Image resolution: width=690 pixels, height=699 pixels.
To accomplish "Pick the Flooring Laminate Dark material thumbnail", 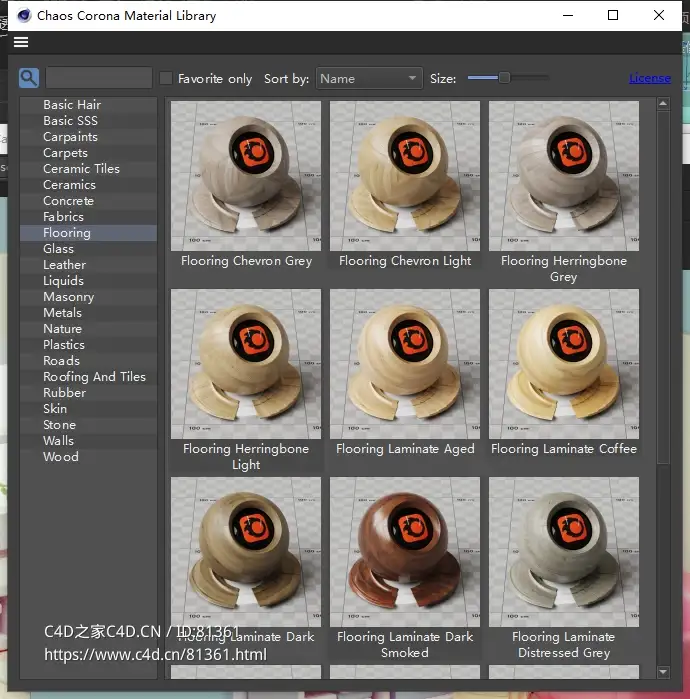I will pyautogui.click(x=246, y=552).
